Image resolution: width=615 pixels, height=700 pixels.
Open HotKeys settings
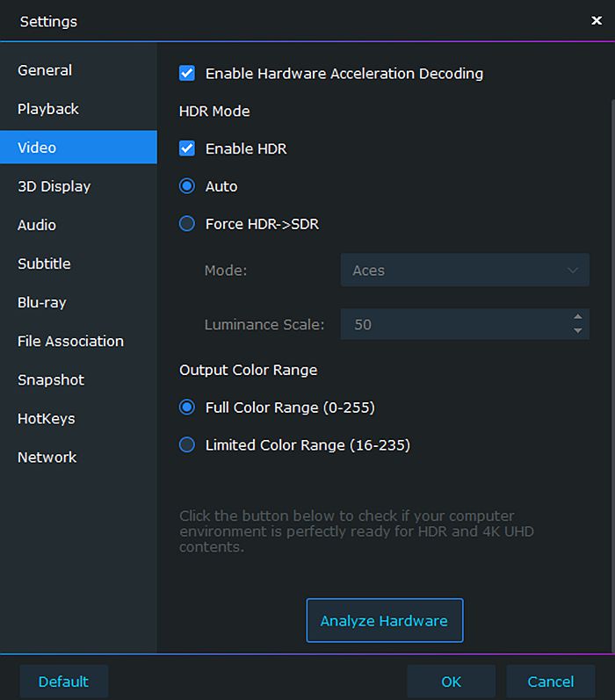(x=47, y=419)
